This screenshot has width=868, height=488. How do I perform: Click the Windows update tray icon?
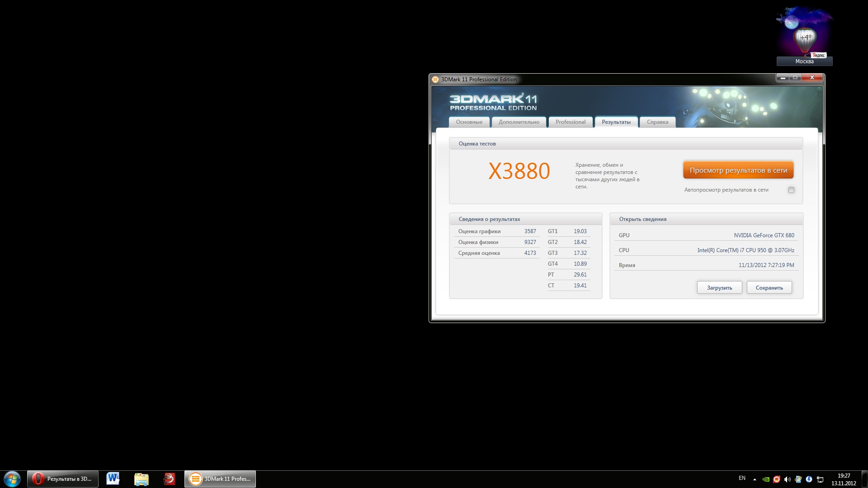(x=798, y=479)
